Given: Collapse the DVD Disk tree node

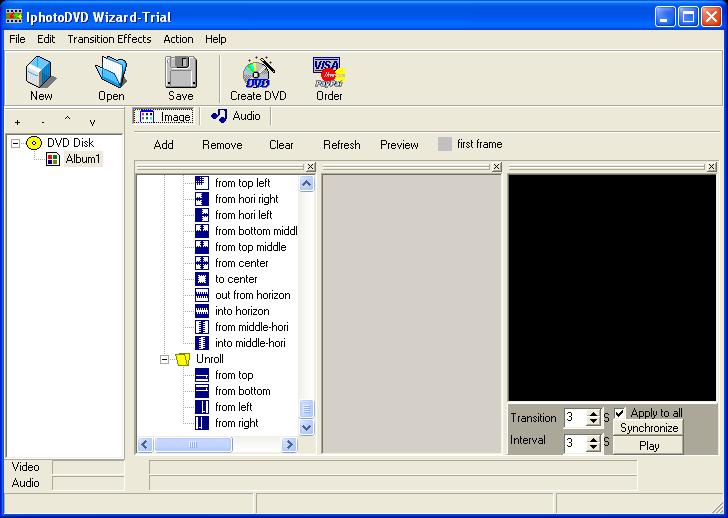Looking at the screenshot, I should 17,143.
